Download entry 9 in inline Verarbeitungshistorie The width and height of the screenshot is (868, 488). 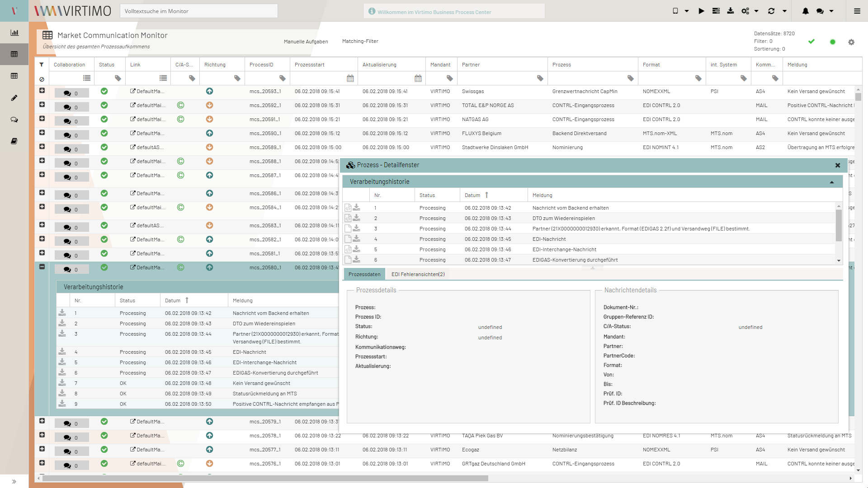coord(62,403)
